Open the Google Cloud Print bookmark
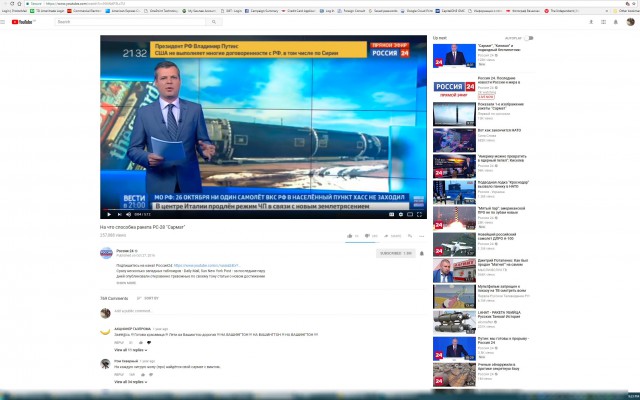640x400 pixels. 416,11
